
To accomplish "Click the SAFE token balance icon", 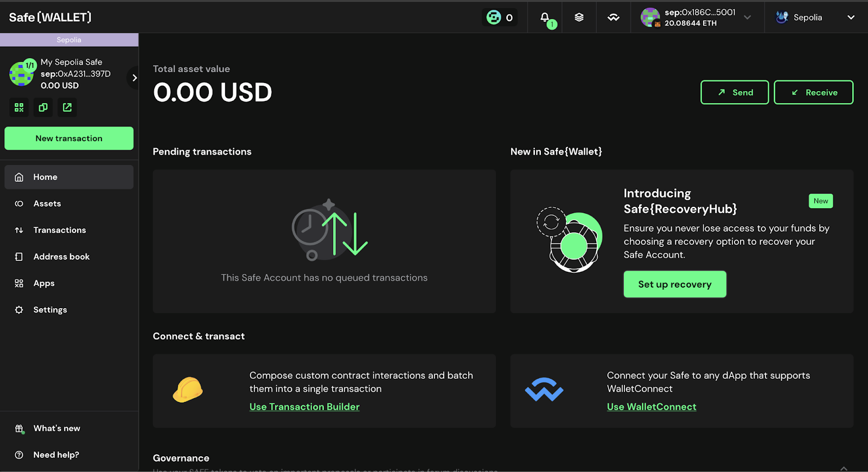I will (x=500, y=17).
